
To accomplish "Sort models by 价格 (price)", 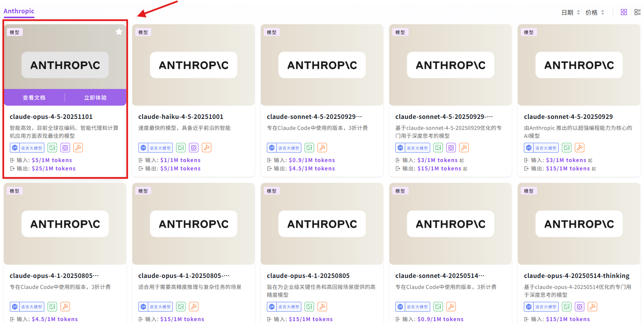I will 594,12.
